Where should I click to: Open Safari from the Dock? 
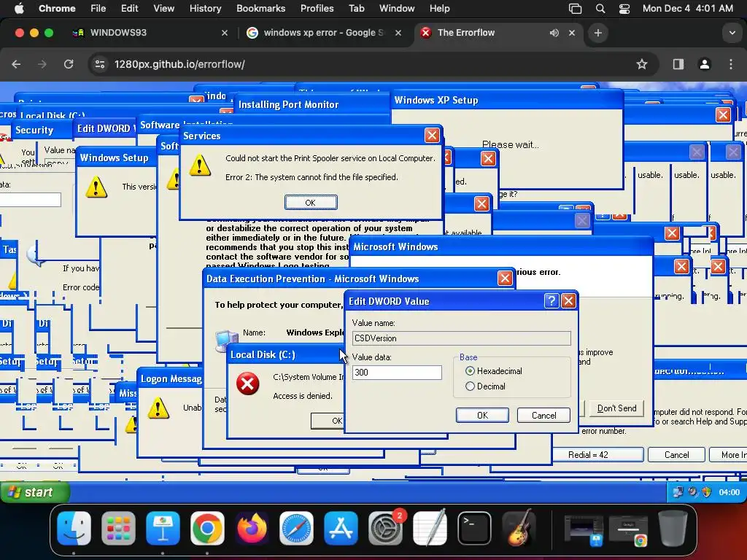(296, 528)
